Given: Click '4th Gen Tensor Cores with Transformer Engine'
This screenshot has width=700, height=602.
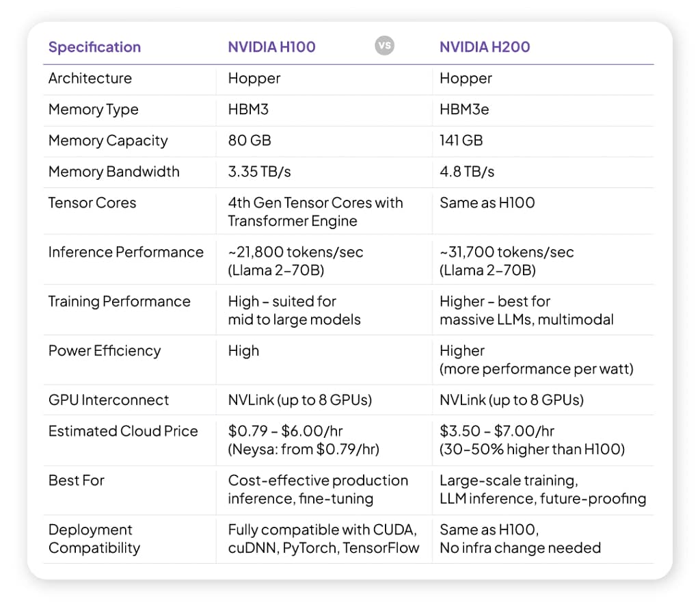Looking at the screenshot, I should [x=316, y=211].
